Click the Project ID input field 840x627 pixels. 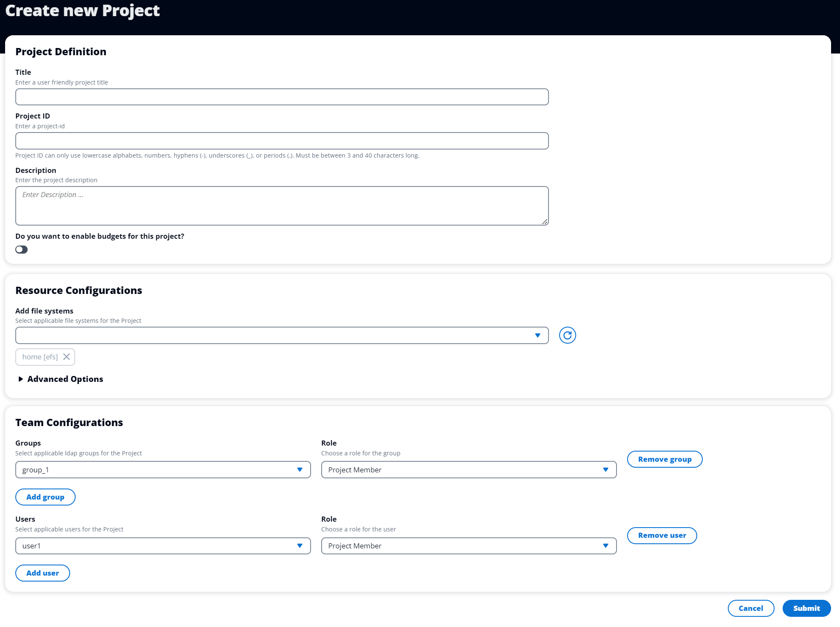click(282, 140)
